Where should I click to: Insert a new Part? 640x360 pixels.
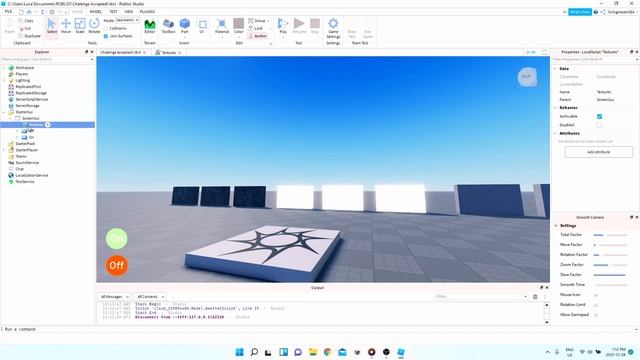(x=185, y=26)
